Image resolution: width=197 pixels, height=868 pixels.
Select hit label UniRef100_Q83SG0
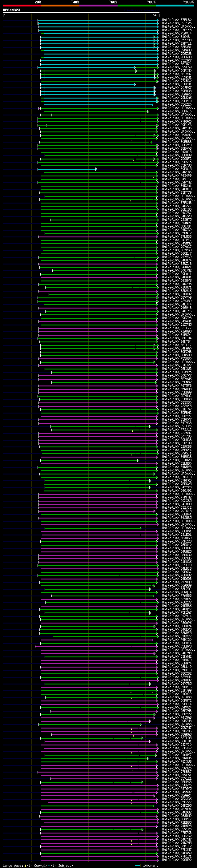[177, 403]
